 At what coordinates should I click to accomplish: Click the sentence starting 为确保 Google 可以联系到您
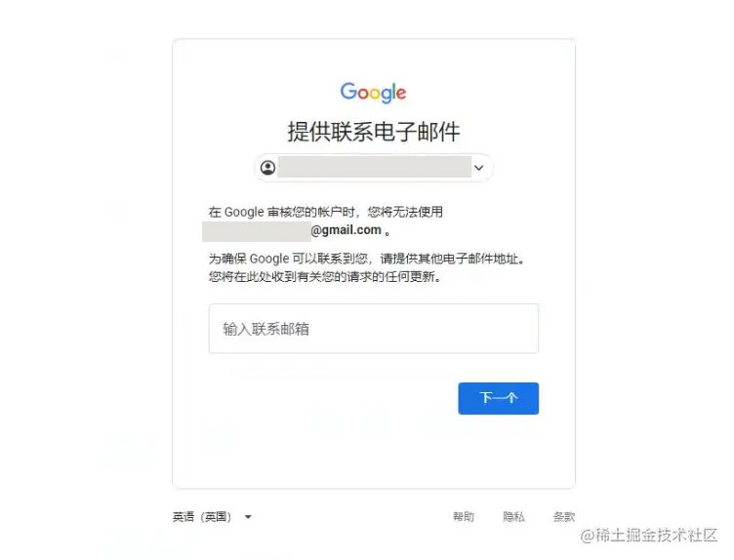click(367, 259)
